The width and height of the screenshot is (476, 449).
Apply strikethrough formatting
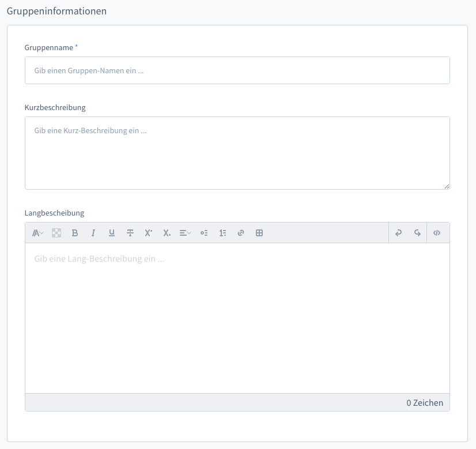[x=130, y=233]
